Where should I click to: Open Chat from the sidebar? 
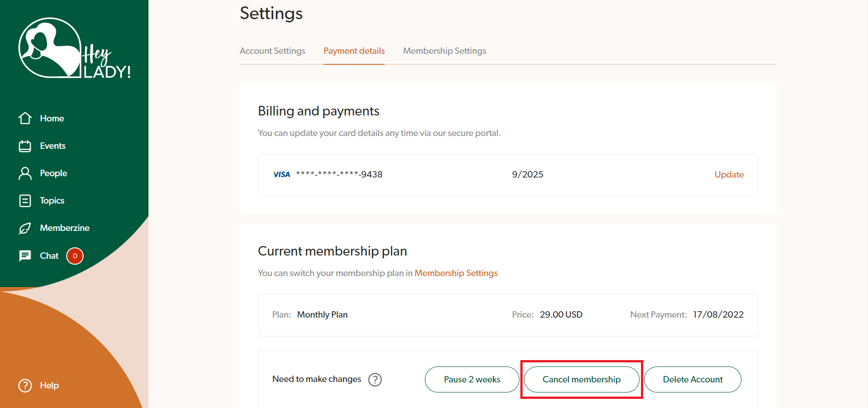pyautogui.click(x=49, y=256)
